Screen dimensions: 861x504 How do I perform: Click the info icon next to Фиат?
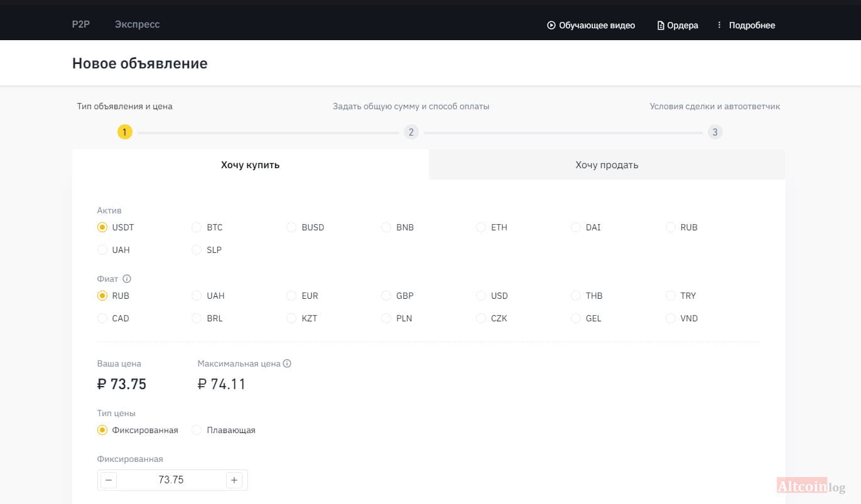tap(127, 279)
